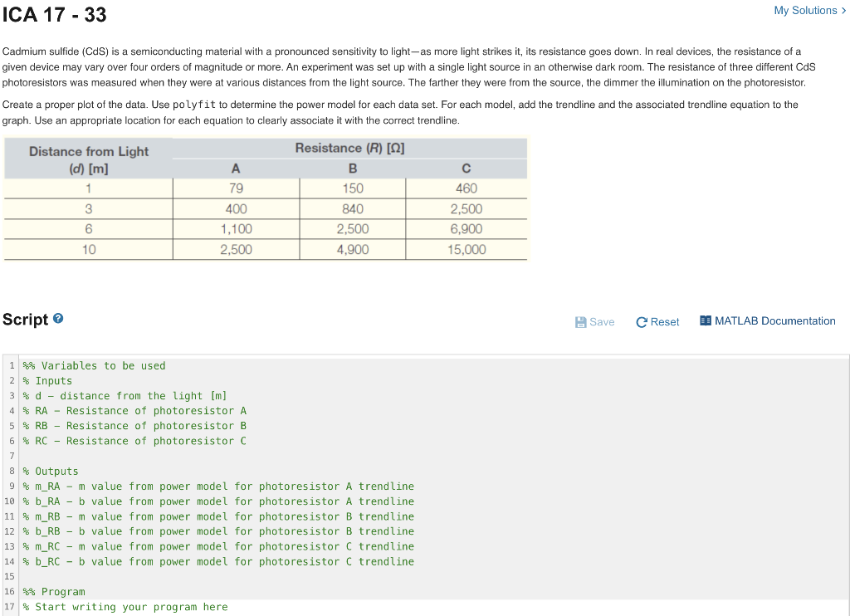Click code line '% Outputs'
This screenshot has height=616, width=850.
[x=51, y=472]
